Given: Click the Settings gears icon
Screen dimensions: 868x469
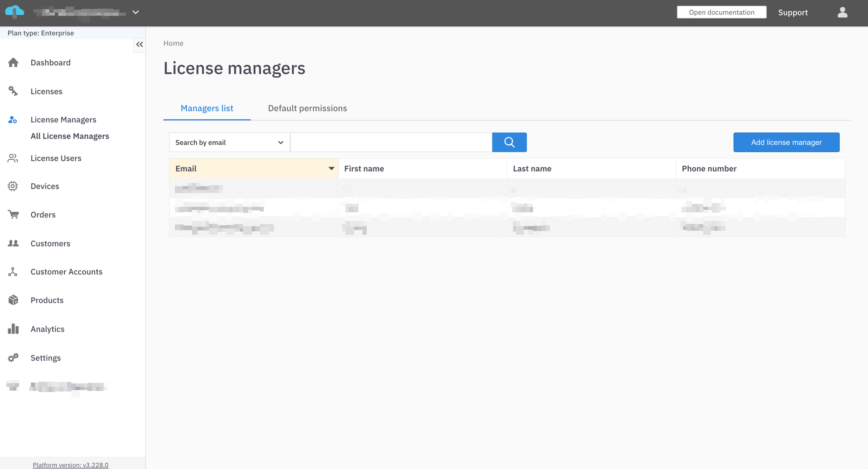Looking at the screenshot, I should pos(13,358).
